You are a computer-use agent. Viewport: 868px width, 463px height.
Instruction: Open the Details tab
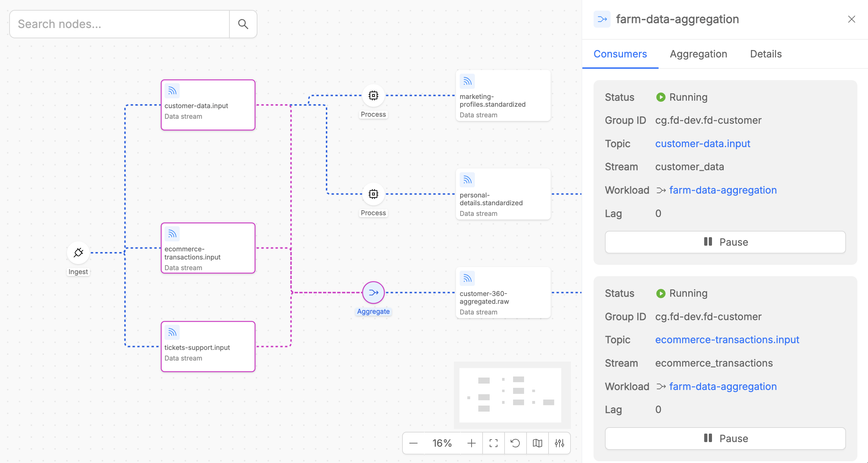(x=766, y=54)
